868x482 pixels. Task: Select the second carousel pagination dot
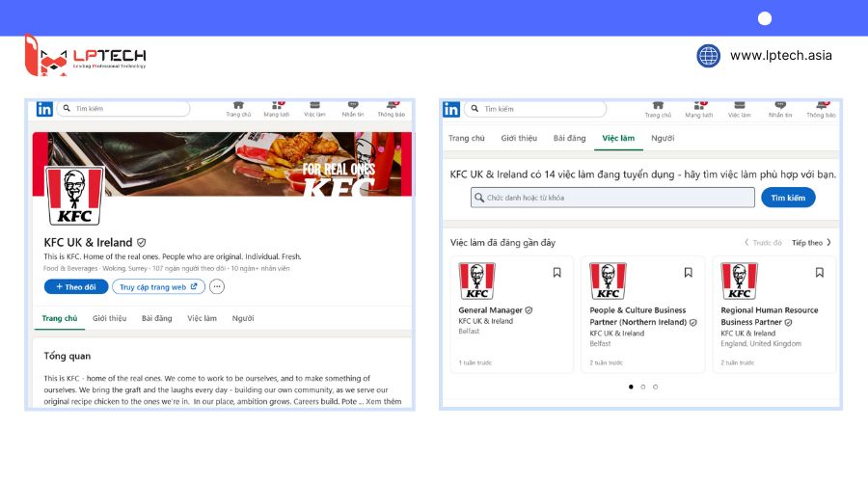point(643,387)
